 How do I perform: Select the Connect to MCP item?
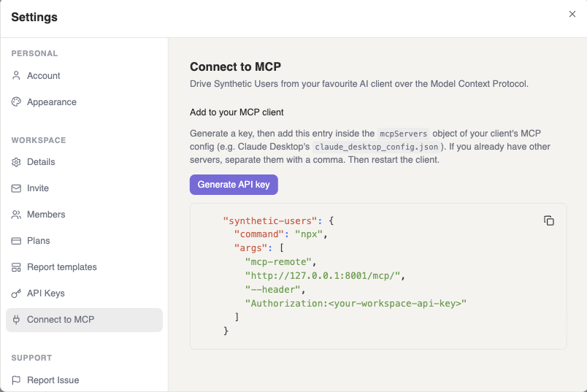click(84, 320)
